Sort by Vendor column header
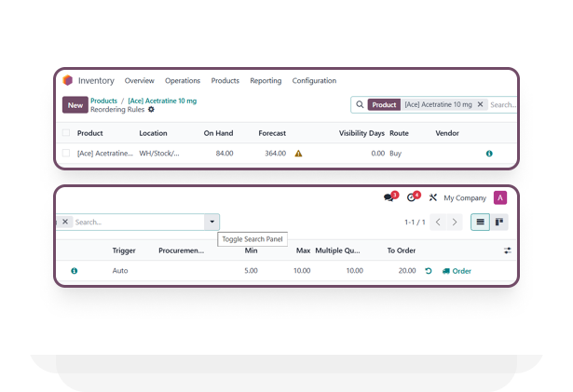573x392 pixels. pos(447,133)
